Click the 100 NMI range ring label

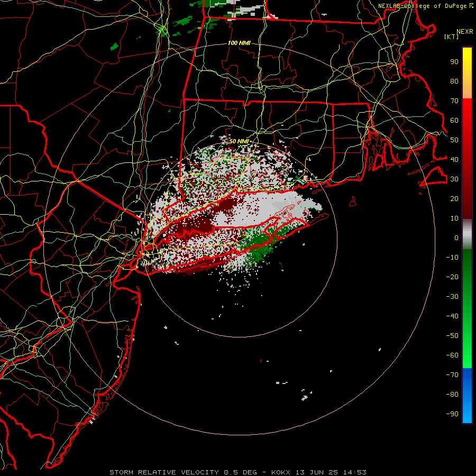tap(239, 43)
